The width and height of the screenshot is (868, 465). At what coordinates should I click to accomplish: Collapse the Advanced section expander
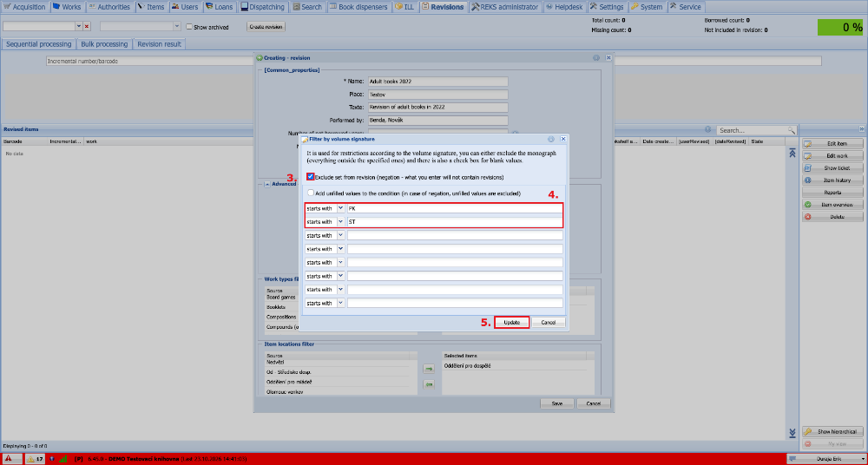point(266,184)
